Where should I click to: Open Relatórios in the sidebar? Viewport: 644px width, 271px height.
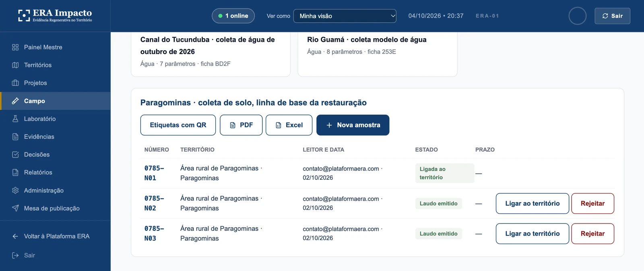55,172
